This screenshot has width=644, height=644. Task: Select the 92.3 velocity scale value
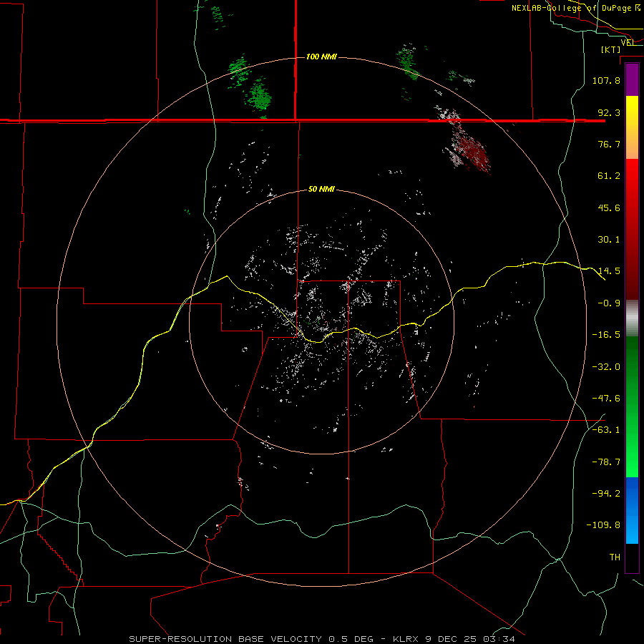(x=609, y=112)
